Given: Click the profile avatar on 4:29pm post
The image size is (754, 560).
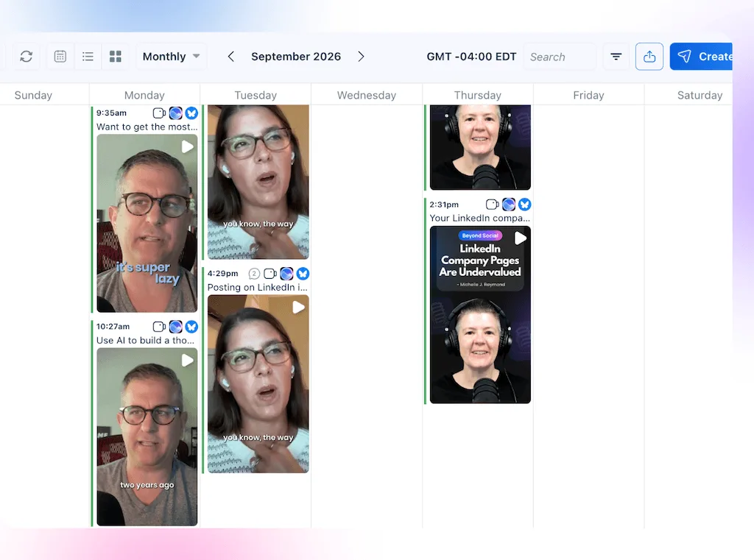Looking at the screenshot, I should tap(286, 274).
